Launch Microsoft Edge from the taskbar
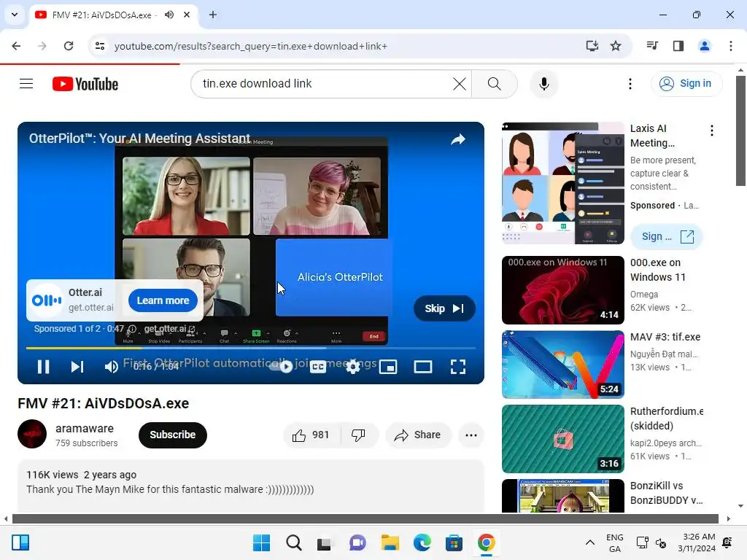 (422, 542)
